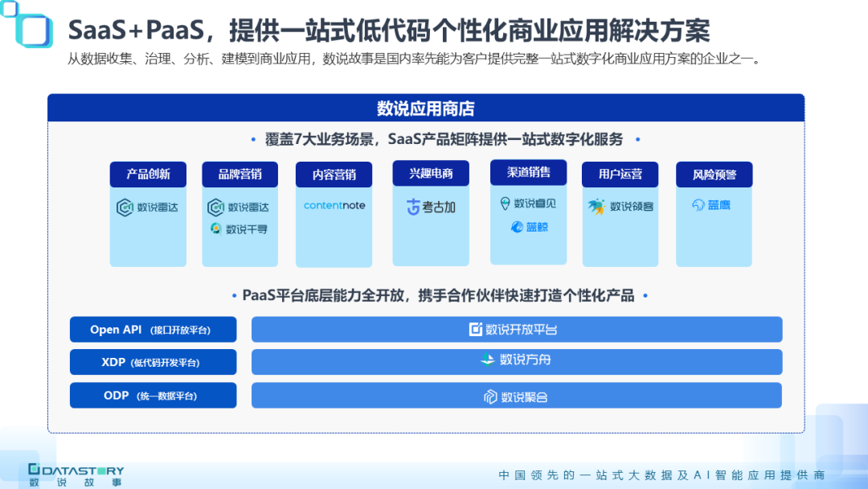Click the 数说方舟 boat icon
This screenshot has height=489, width=868.
click(488, 360)
